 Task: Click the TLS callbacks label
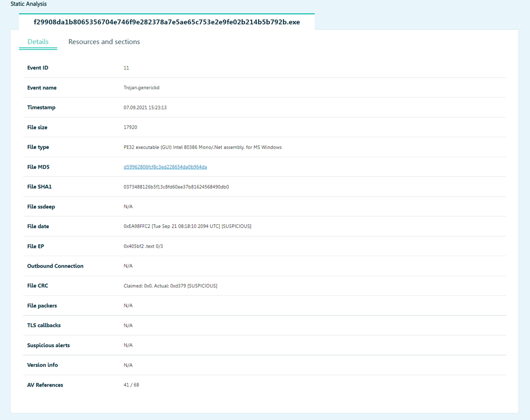pos(44,325)
